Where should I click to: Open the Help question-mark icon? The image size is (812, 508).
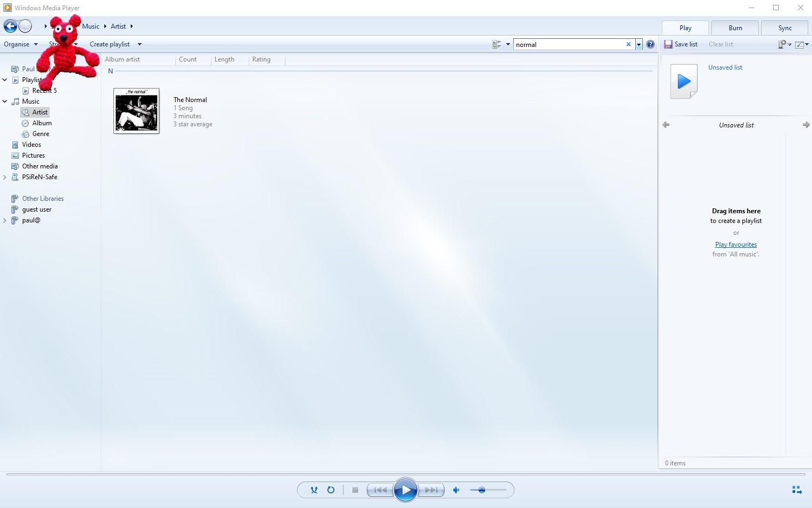650,44
